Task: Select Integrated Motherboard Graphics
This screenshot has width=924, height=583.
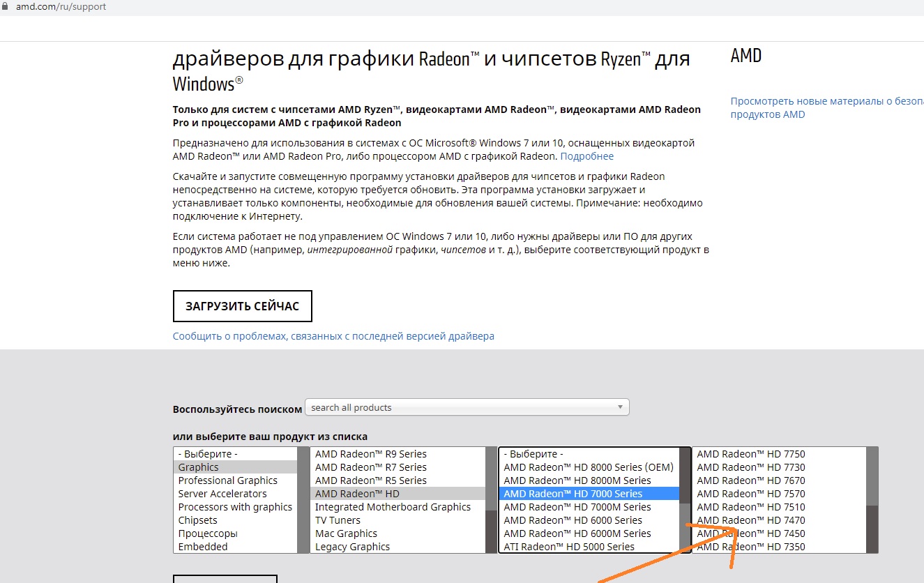Action: click(x=397, y=507)
